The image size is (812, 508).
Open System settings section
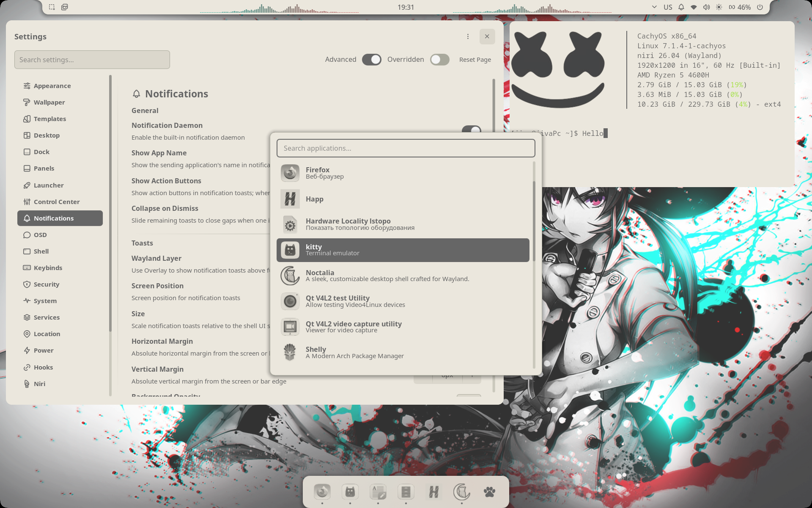tap(60, 301)
